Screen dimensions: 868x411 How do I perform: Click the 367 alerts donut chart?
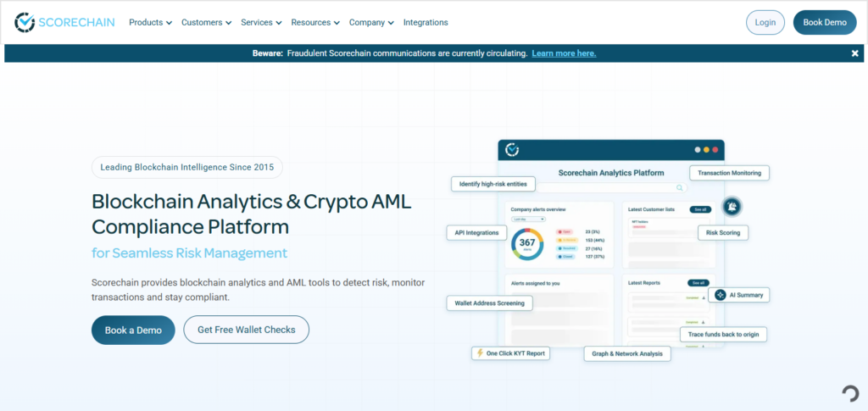pos(527,243)
